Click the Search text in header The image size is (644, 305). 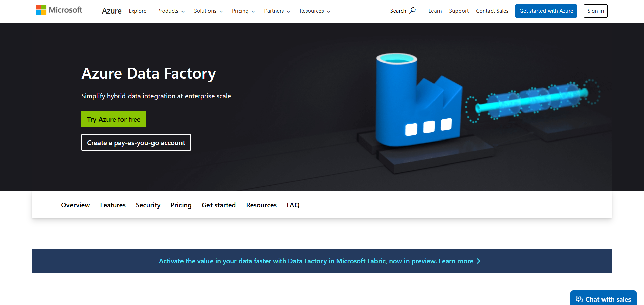point(398,11)
